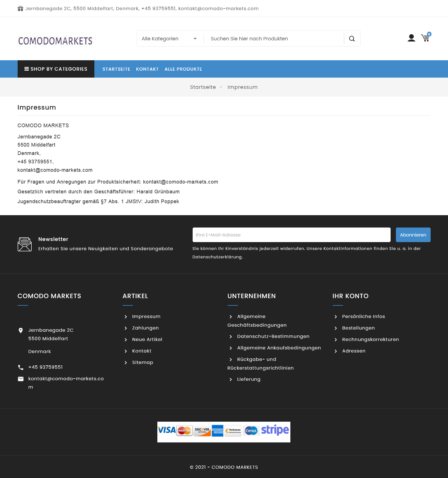Click the footer phone number +45 93759551
Screen dimensions: 448x478
point(45,367)
